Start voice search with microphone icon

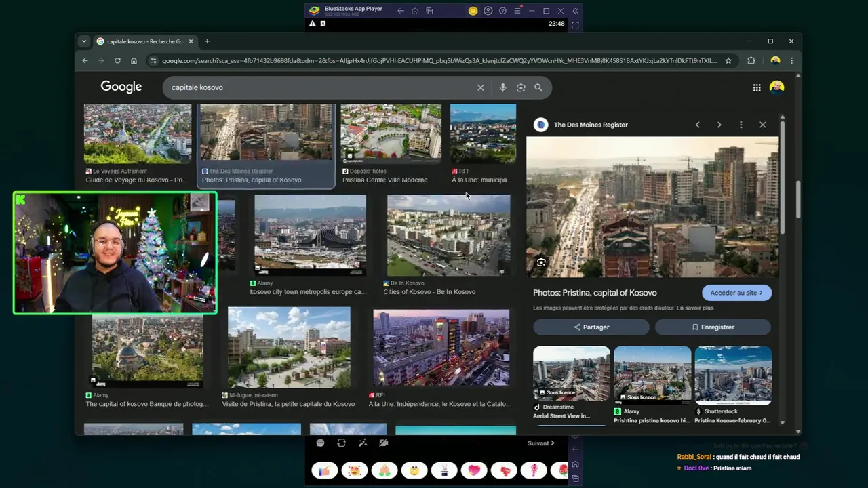coord(502,87)
